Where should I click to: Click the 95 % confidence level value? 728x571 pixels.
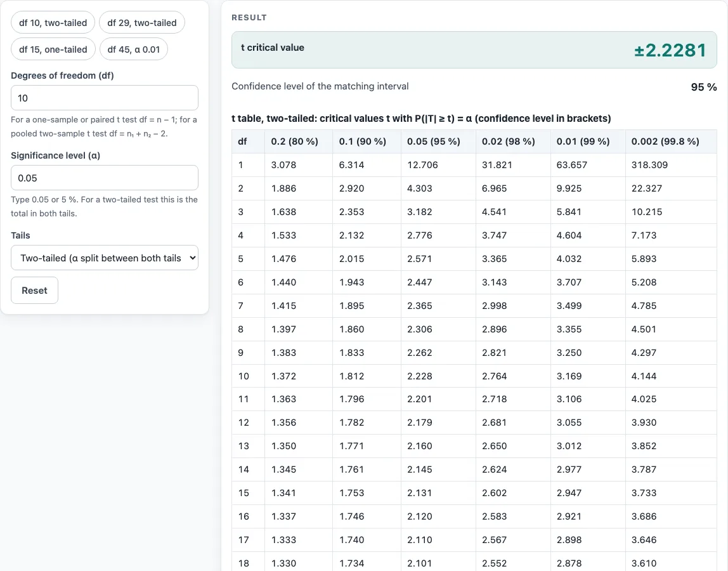coord(703,87)
